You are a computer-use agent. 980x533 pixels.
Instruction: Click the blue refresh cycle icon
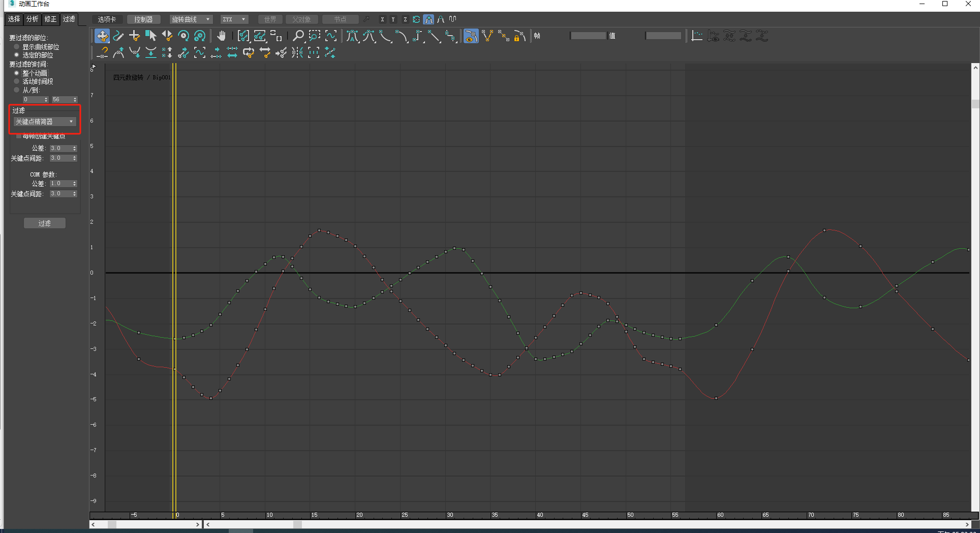point(416,19)
